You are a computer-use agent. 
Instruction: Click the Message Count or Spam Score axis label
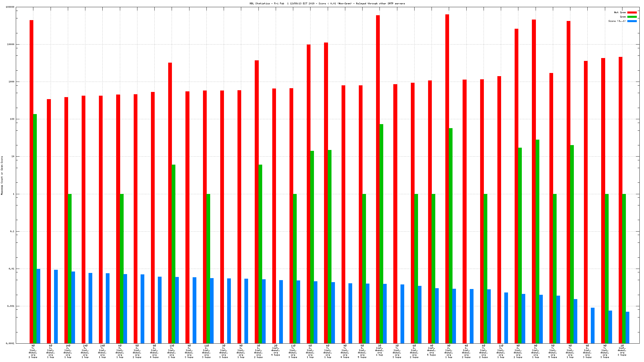coord(2,176)
